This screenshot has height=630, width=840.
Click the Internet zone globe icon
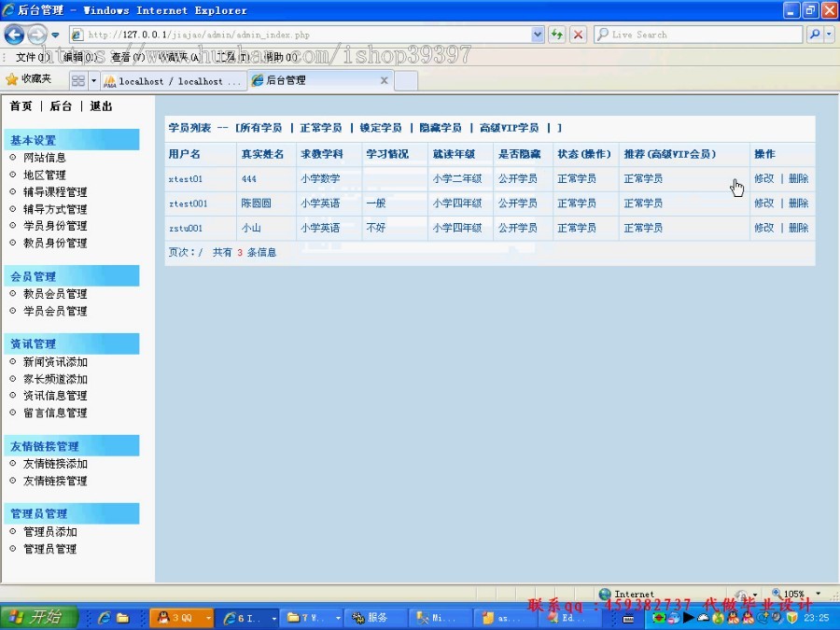[605, 594]
